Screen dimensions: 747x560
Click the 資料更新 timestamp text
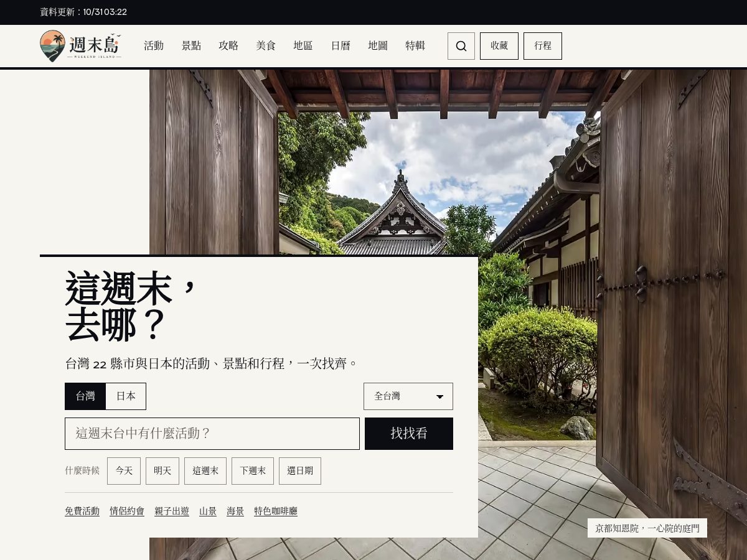pyautogui.click(x=83, y=12)
